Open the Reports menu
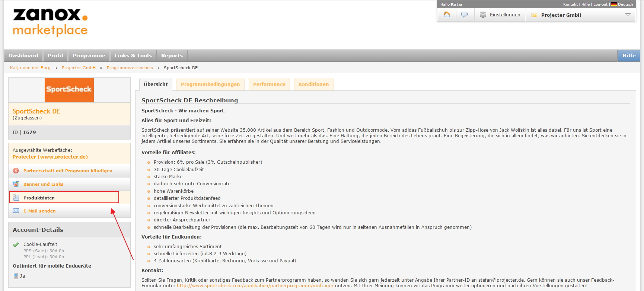The width and height of the screenshot is (644, 291). (172, 55)
